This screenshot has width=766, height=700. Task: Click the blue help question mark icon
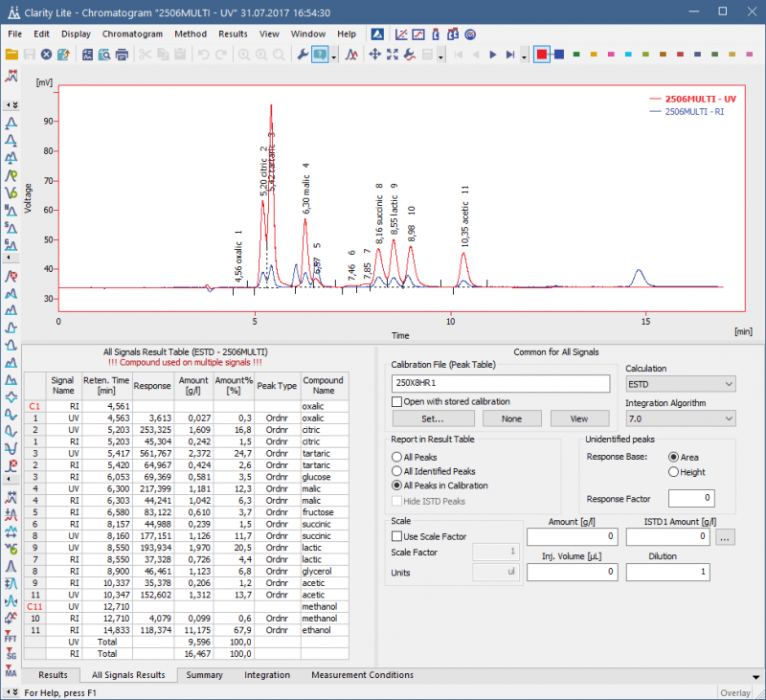coord(320,55)
